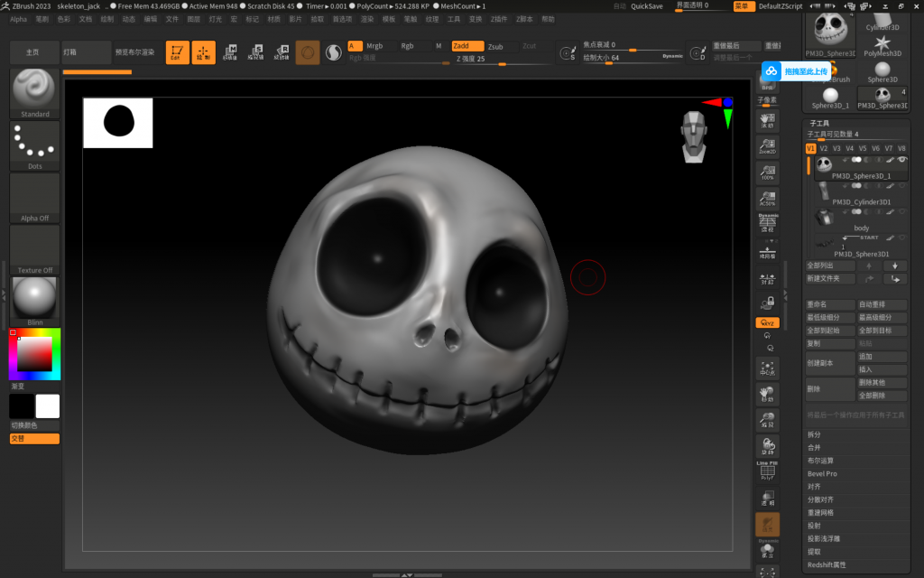Click the 重命名 (Rename) button
Image resolution: width=924 pixels, height=578 pixels.
pyautogui.click(x=830, y=304)
